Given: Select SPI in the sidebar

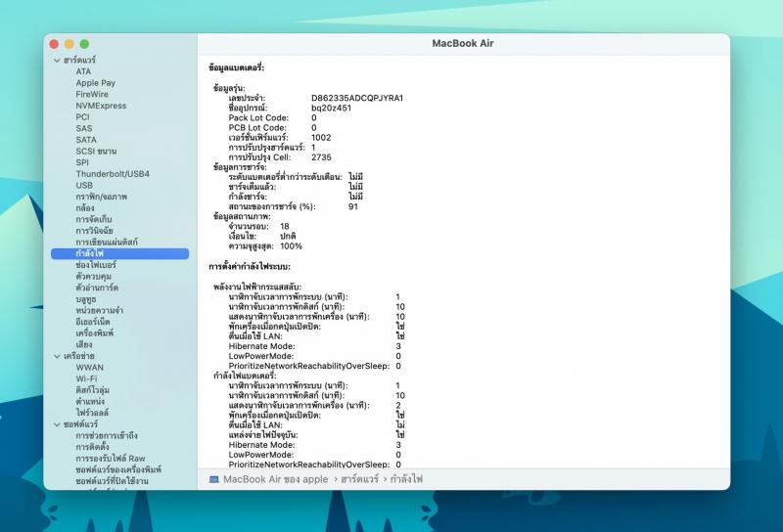Looking at the screenshot, I should coord(82,162).
